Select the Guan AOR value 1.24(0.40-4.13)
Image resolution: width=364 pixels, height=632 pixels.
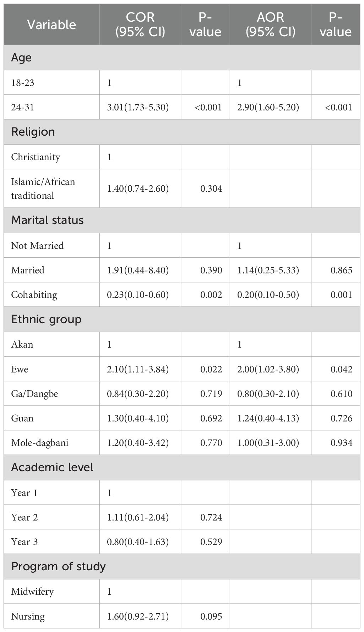(268, 418)
